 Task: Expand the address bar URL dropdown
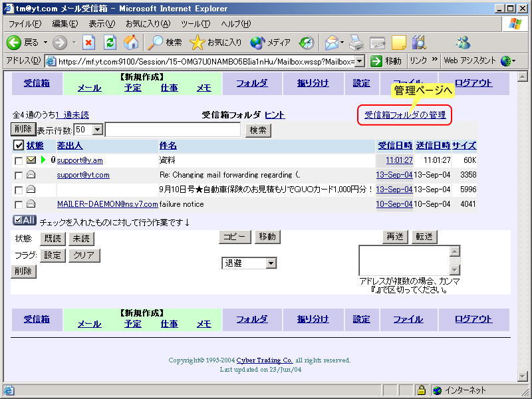359,61
